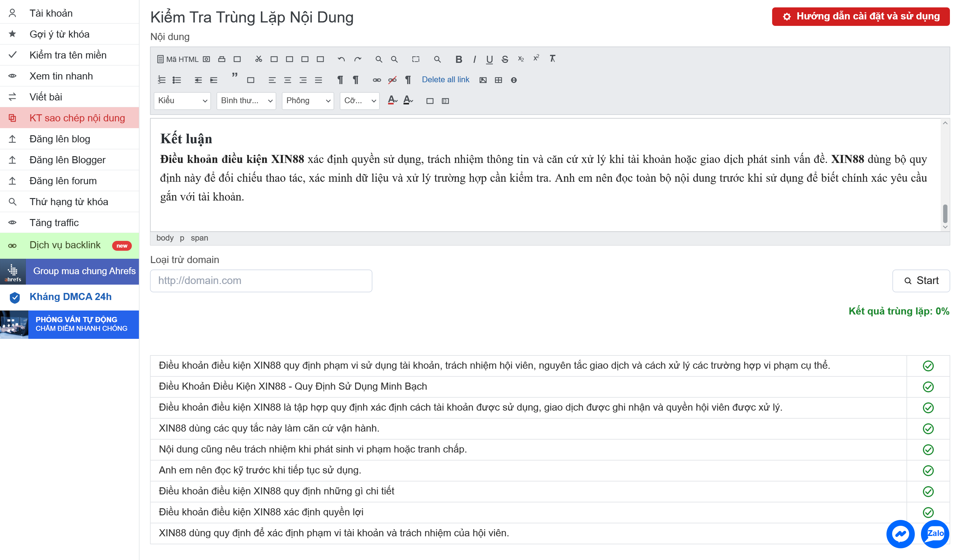Remove link with the crossed chain icon
Viewport: 961px width, 560px height.
[x=392, y=80]
